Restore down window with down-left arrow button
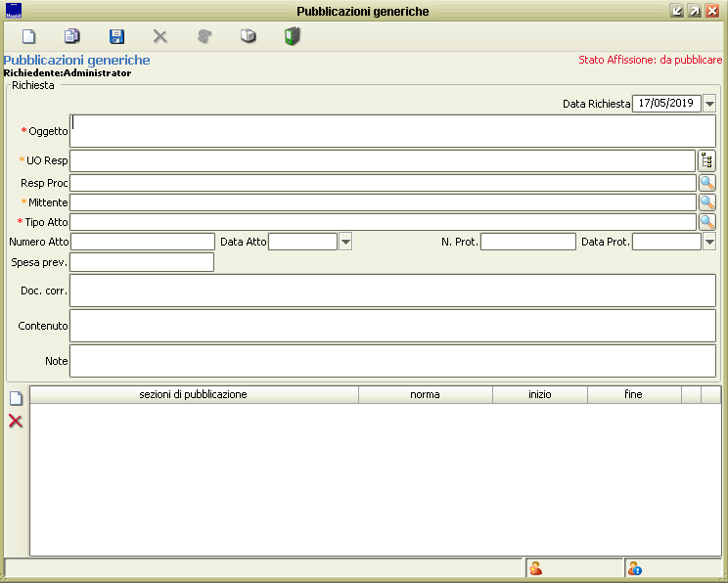This screenshot has height=583, width=728. [677, 11]
